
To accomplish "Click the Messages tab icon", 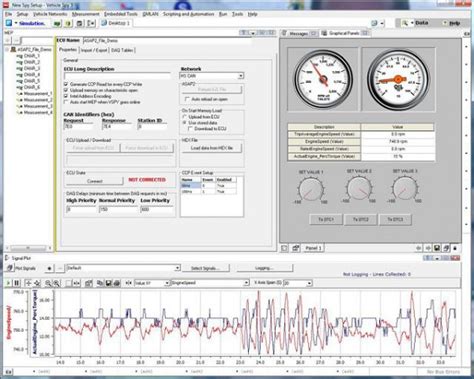I will click(284, 33).
